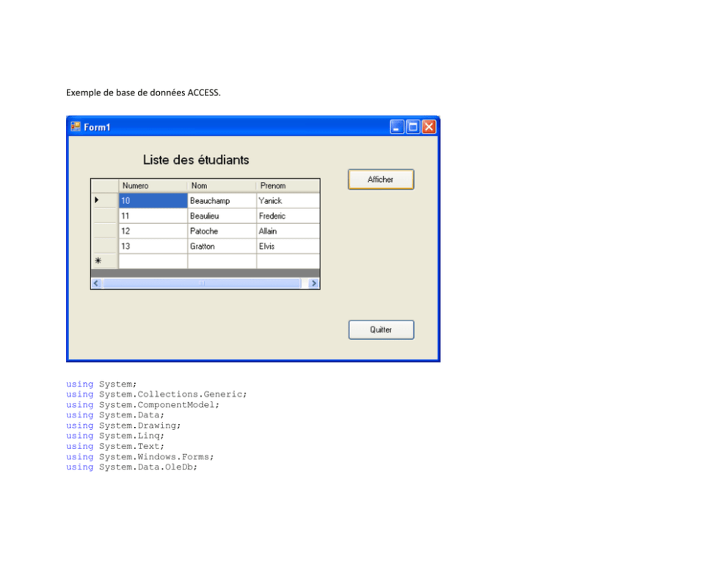
Task: Click 'using System.Drawing;' code line
Action: [x=123, y=426]
